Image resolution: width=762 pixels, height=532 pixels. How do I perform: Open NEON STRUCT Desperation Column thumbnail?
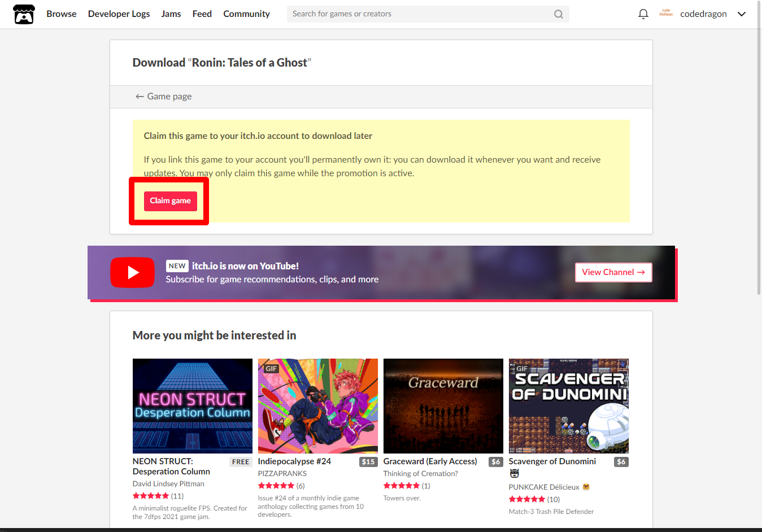(x=193, y=406)
